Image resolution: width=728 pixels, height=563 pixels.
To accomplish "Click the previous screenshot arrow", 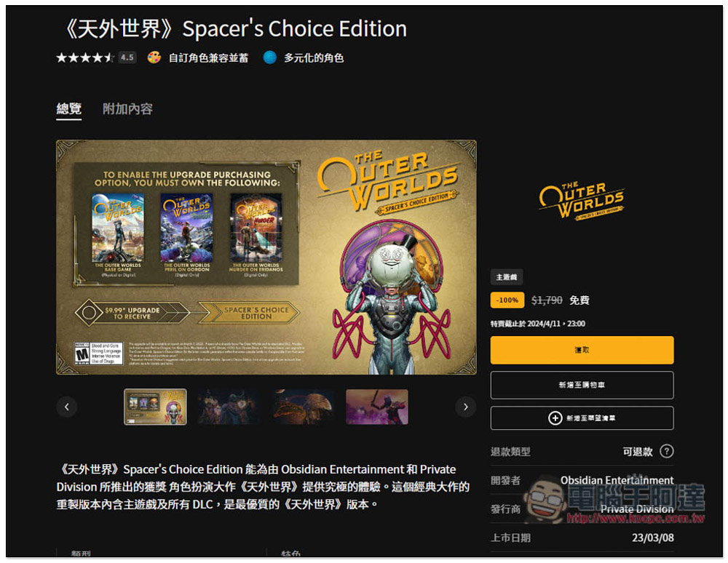I will [67, 407].
